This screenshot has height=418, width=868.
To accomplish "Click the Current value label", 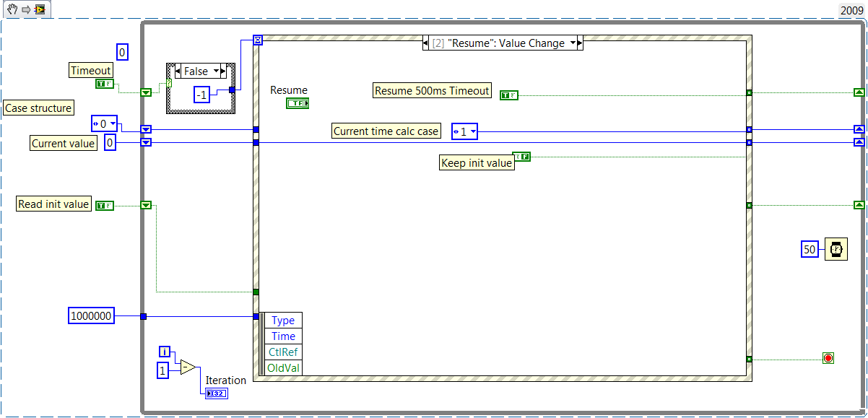I will [63, 143].
